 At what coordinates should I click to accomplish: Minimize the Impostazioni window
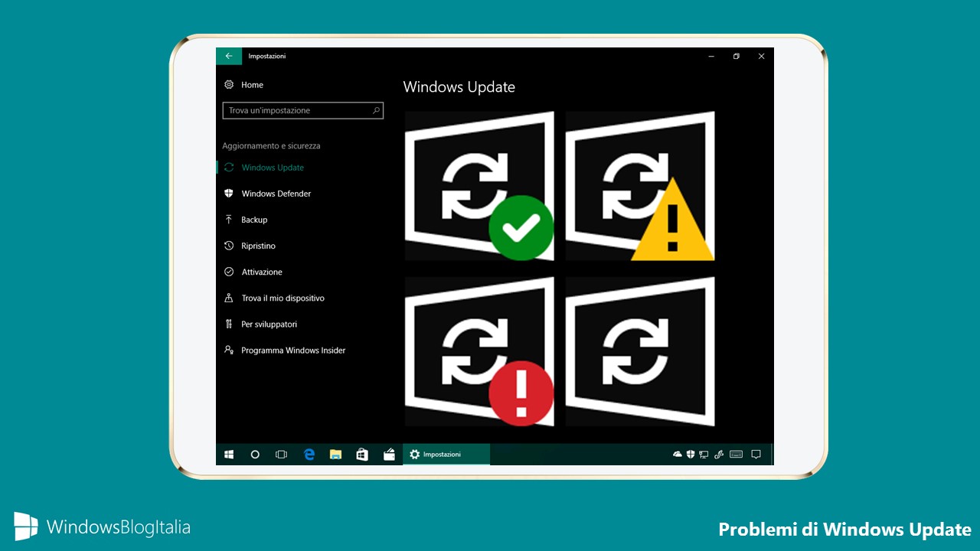[711, 56]
